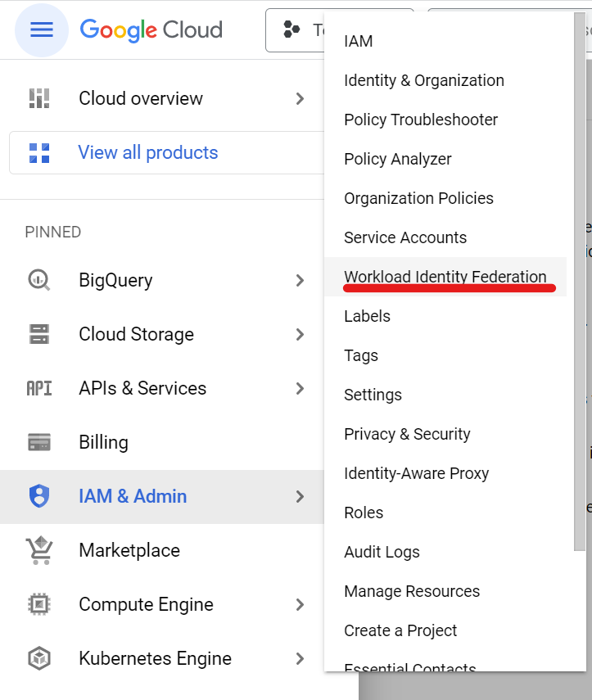Select Workload Identity Federation menu item

coord(445,277)
